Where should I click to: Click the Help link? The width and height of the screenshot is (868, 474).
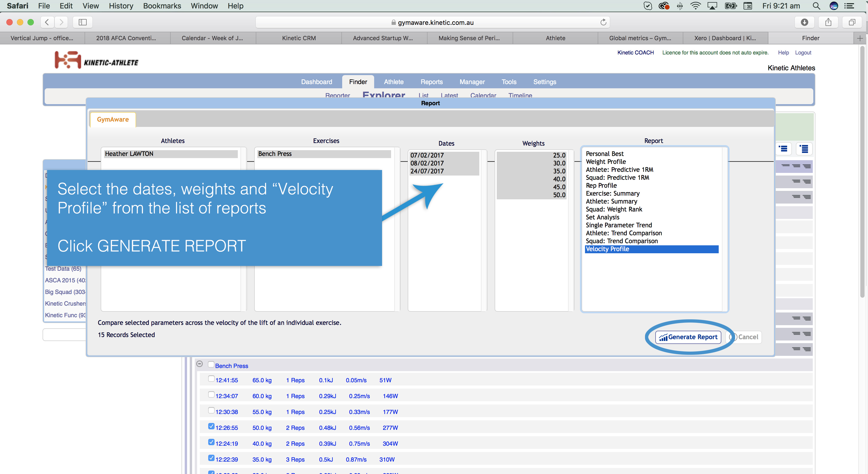point(783,53)
